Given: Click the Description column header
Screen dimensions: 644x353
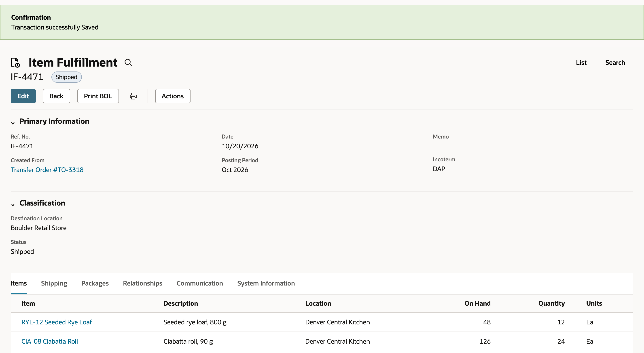Looking at the screenshot, I should pyautogui.click(x=180, y=303).
